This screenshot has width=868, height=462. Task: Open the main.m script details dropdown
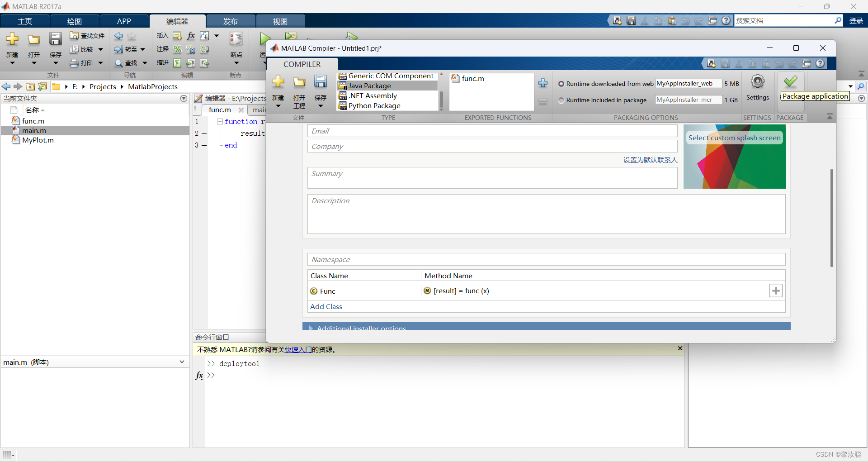(182, 362)
